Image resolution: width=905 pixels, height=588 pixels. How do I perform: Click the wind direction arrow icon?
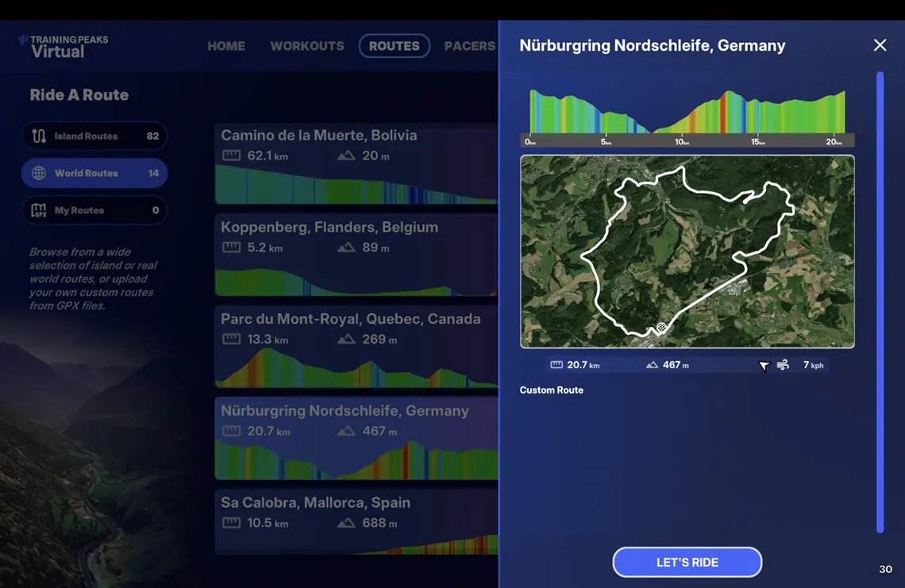pos(764,365)
